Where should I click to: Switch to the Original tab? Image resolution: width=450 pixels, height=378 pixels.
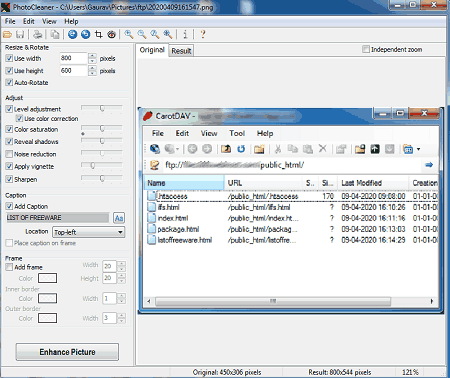tap(152, 50)
